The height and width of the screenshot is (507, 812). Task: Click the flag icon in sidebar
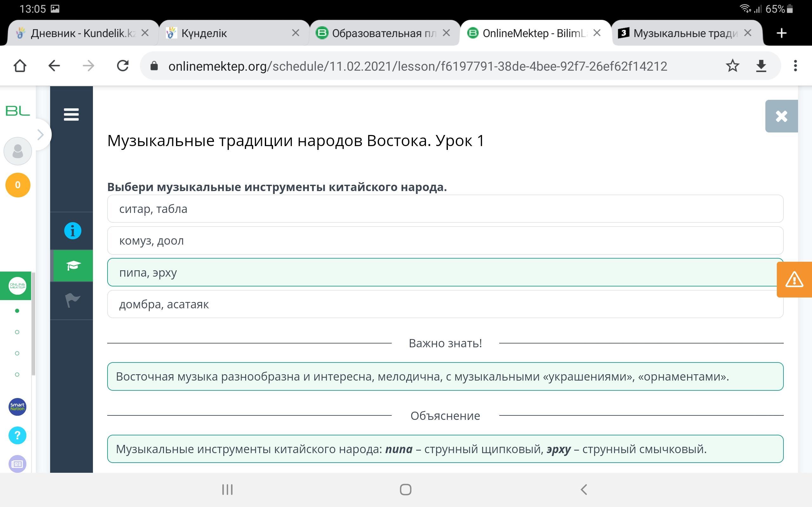[x=72, y=300]
